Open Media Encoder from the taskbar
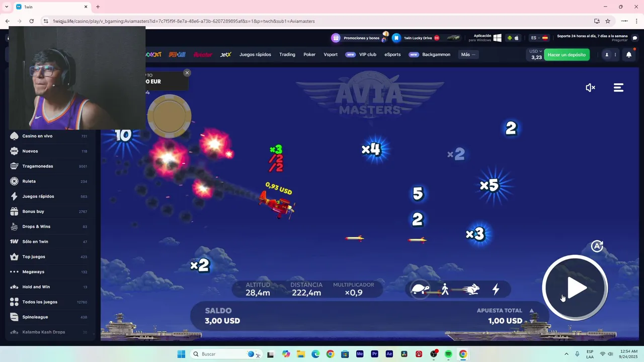Viewport: 644px width, 362px height. tap(360, 354)
